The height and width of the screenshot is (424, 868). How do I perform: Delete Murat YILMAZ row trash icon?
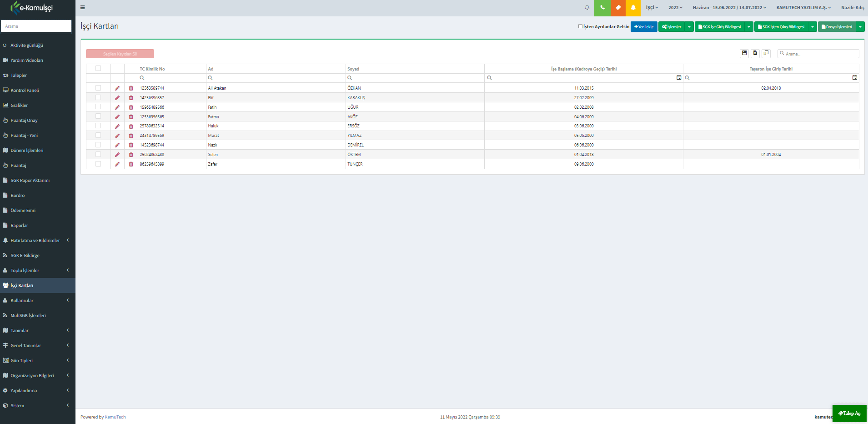(x=131, y=136)
